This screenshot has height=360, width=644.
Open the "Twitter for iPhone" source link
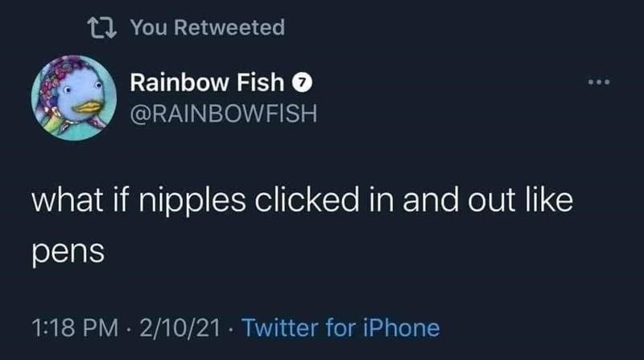[341, 328]
